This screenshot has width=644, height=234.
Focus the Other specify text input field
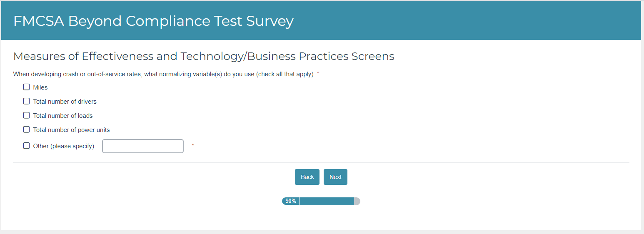click(x=142, y=146)
